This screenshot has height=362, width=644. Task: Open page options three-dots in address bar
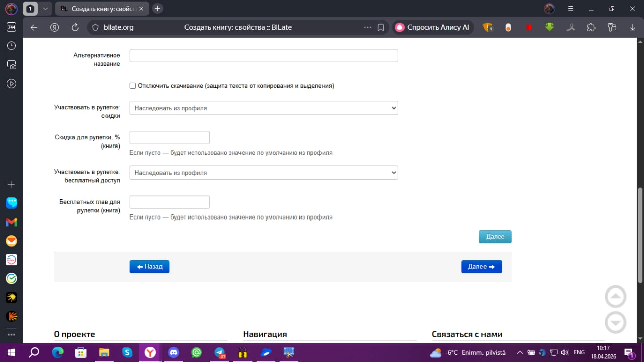point(368,28)
